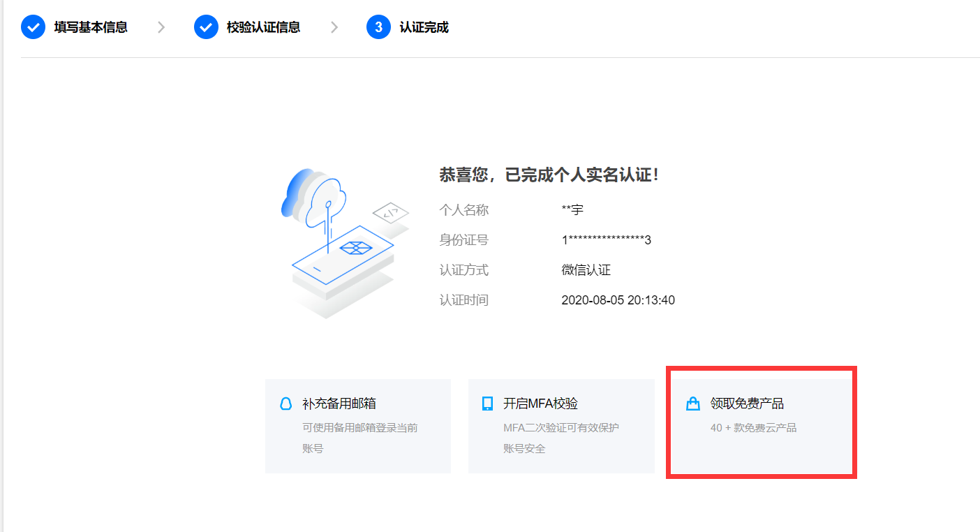Click the step 3 number circle
The image size is (980, 532).
(378, 27)
